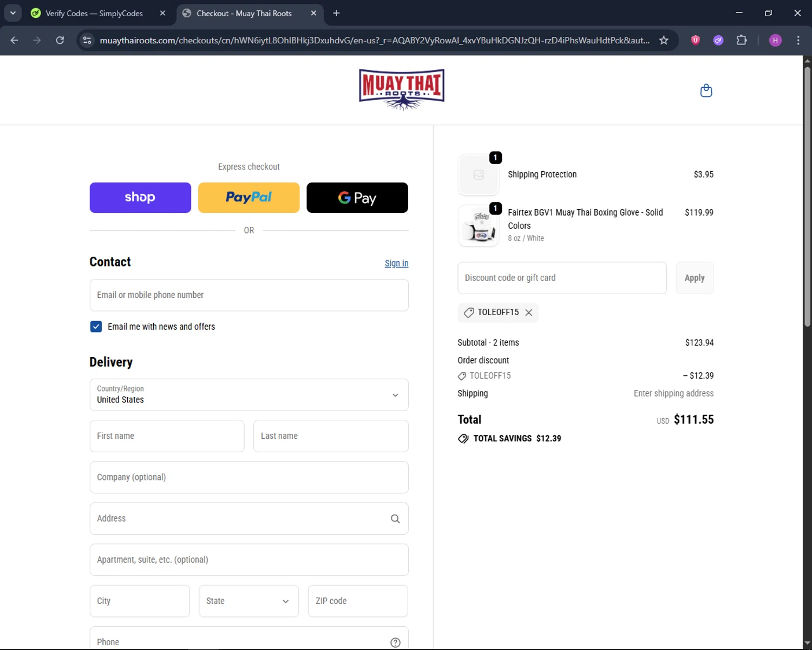Choose Google Pay express checkout
This screenshot has height=650, width=812.
coord(357,198)
